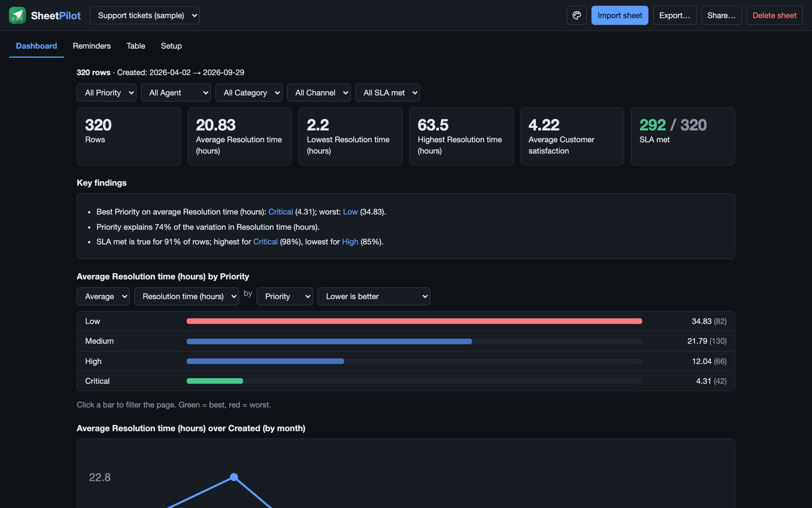Expand the All SLA met filter
The width and height of the screenshot is (812, 508).
click(387, 93)
